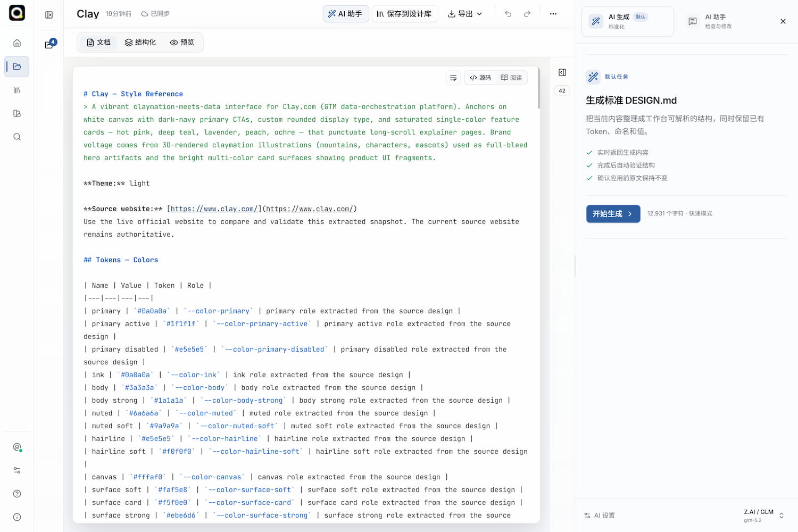Switch editor to source code mode
This screenshot has height=532, width=798.
pos(480,78)
